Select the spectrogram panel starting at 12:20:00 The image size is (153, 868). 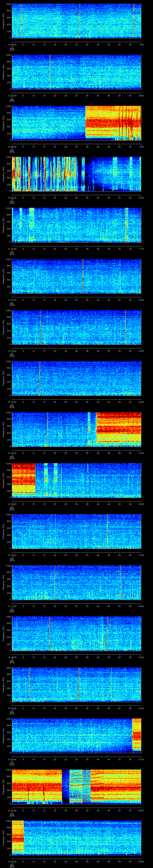click(76, 736)
